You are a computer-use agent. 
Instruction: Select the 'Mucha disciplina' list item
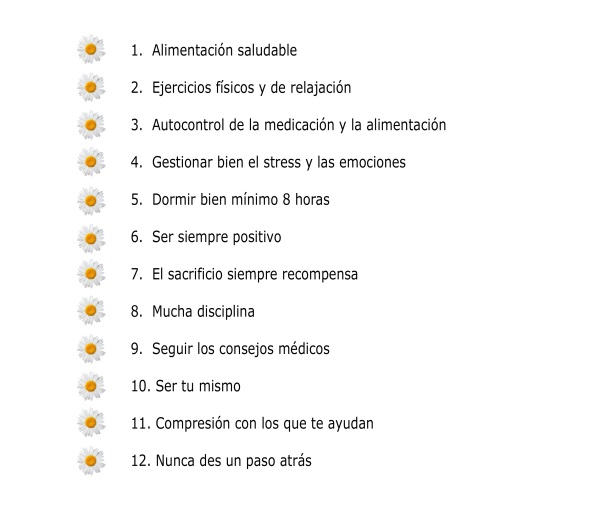(x=203, y=312)
